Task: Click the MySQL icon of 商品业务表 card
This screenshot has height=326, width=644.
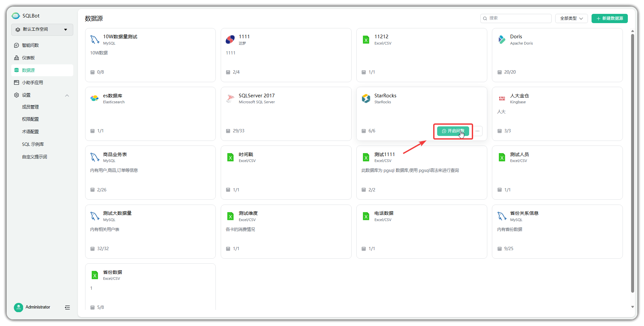Action: [95, 157]
